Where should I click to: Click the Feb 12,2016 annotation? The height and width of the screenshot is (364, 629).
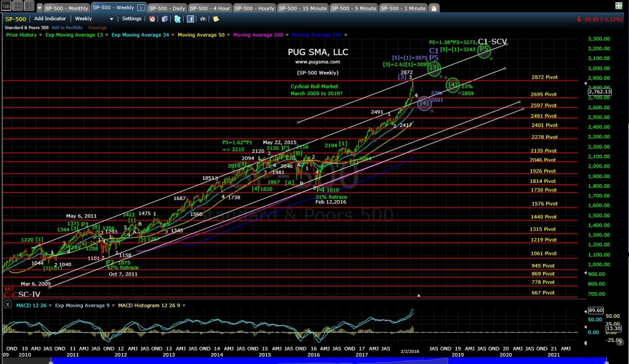pyautogui.click(x=330, y=202)
